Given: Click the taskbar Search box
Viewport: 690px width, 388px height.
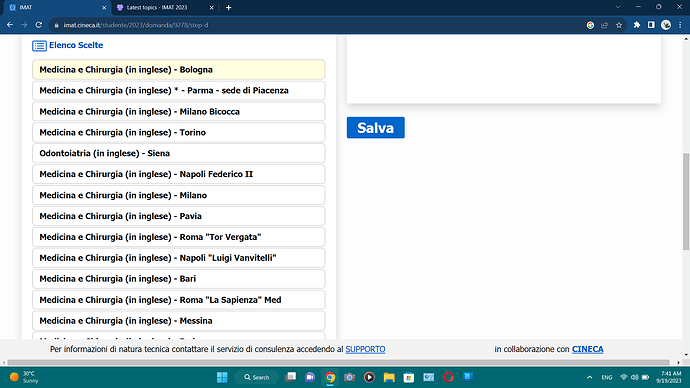Looking at the screenshot, I should click(257, 377).
